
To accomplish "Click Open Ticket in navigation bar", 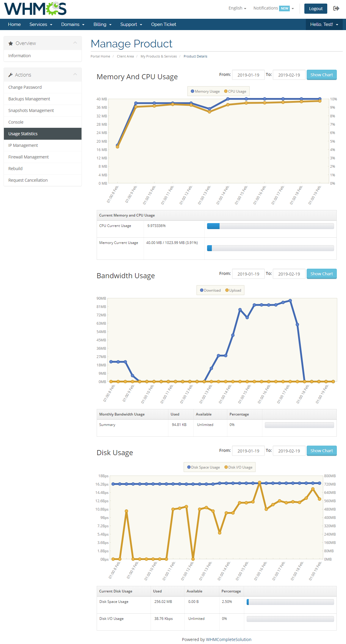I will [164, 24].
